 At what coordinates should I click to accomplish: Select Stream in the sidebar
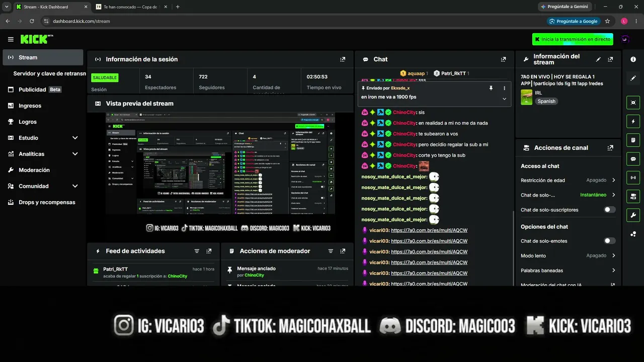[x=43, y=57]
